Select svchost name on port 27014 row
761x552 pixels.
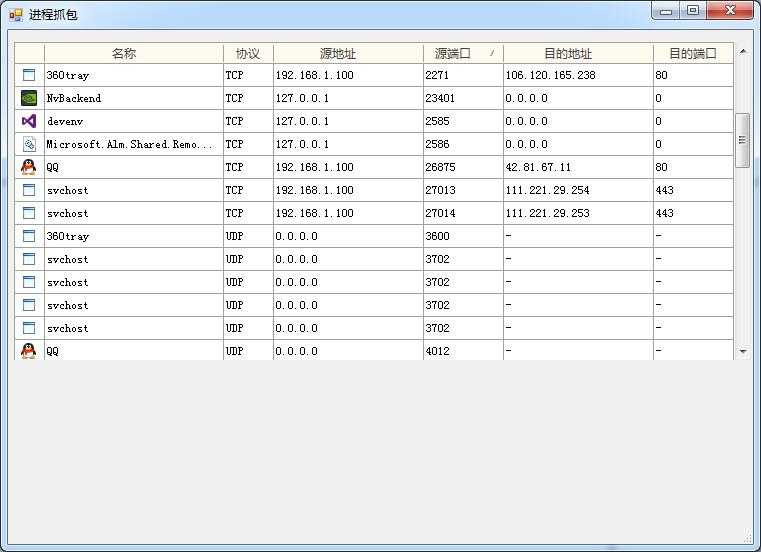click(67, 213)
